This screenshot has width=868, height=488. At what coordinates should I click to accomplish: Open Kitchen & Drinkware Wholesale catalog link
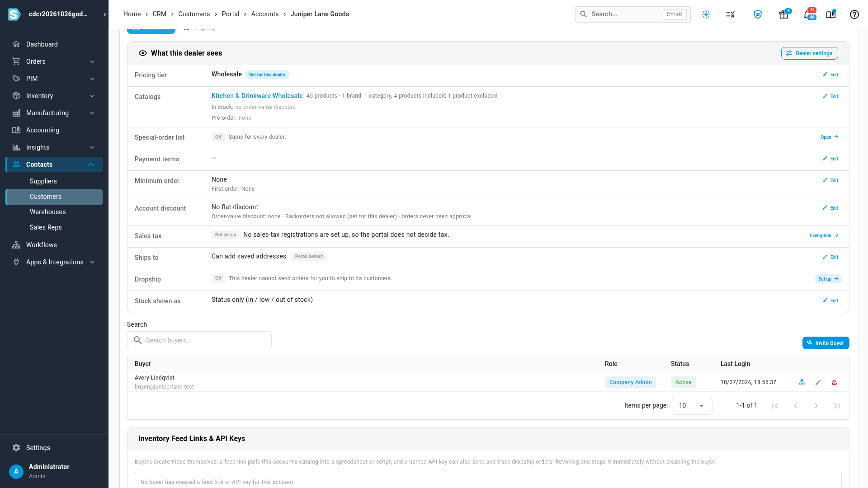pyautogui.click(x=257, y=96)
